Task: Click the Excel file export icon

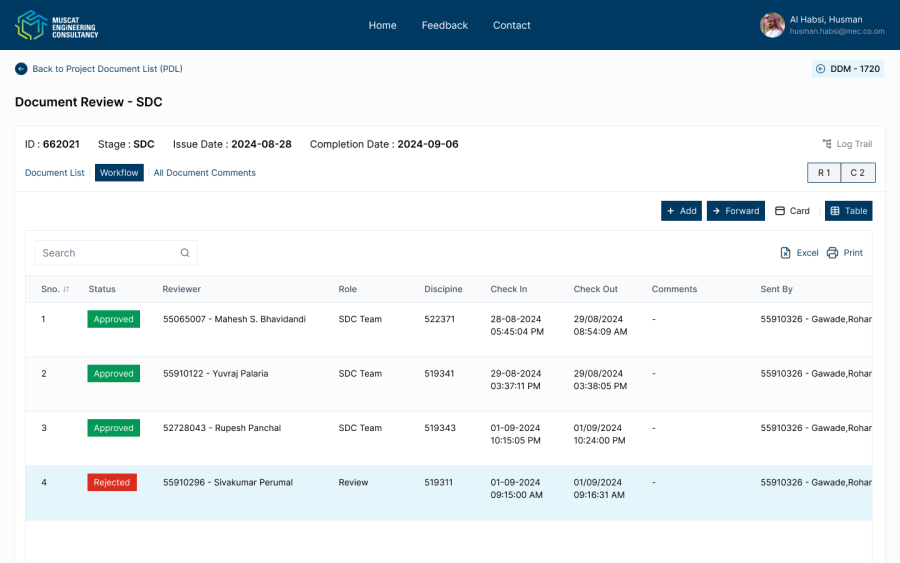Action: [785, 253]
